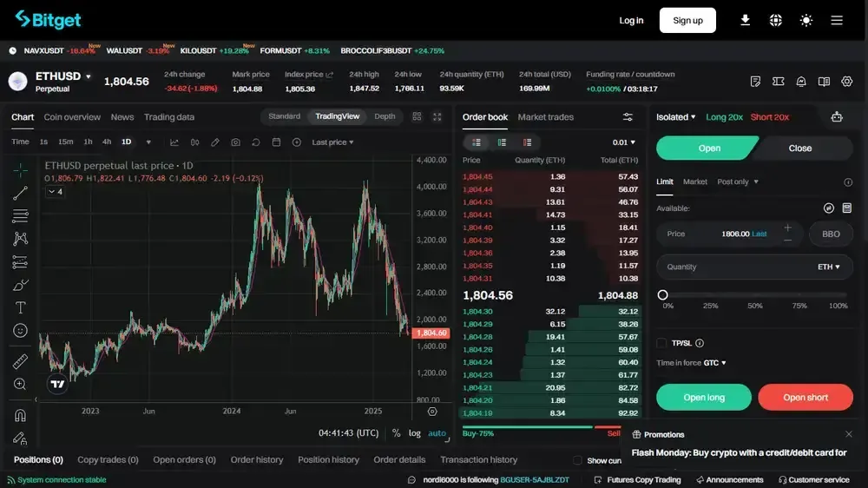The image size is (868, 488).
Task: Toggle the auto scale option
Action: 437,433
